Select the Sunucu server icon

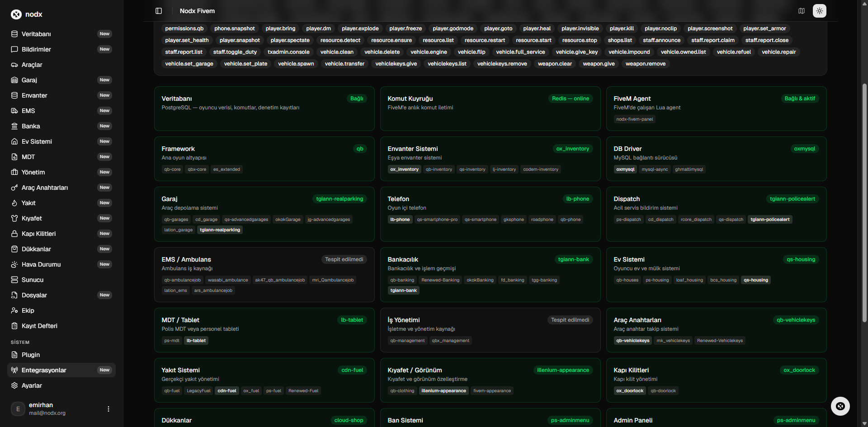pyautogui.click(x=14, y=280)
